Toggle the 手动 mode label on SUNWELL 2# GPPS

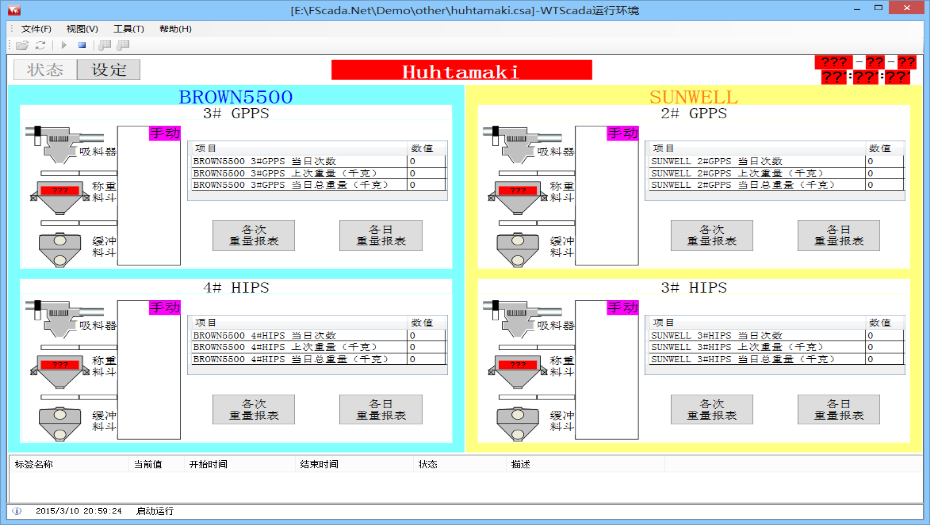(x=622, y=133)
